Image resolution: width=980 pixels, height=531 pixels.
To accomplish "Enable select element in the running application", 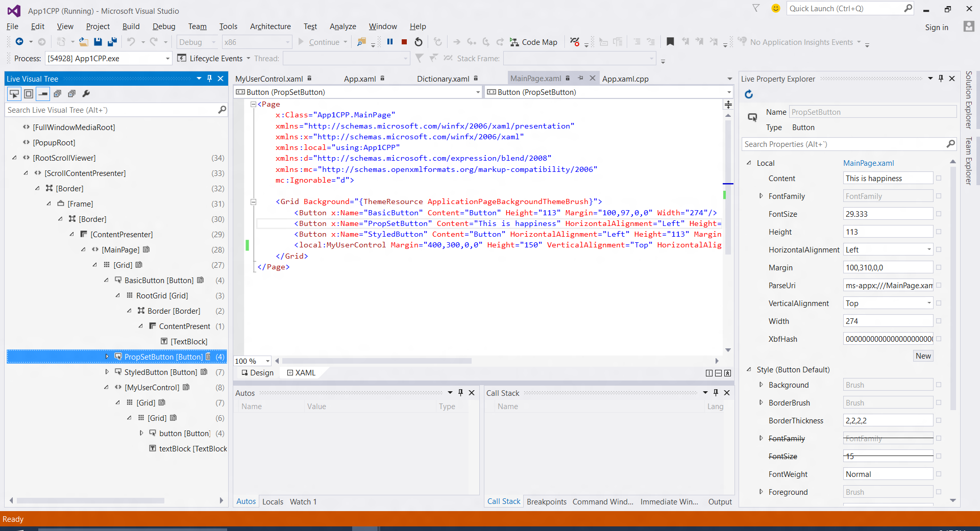I will 14,94.
